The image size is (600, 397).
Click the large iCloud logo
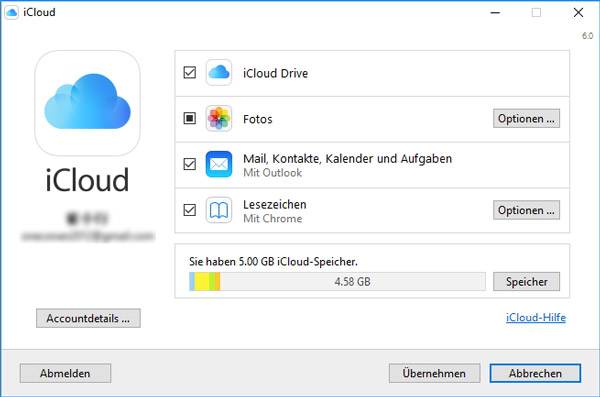(x=87, y=103)
